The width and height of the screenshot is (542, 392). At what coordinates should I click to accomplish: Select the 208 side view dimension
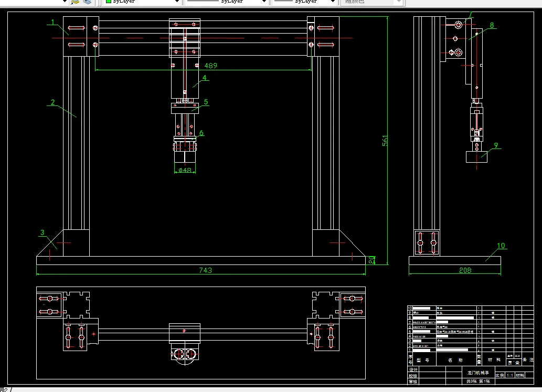[465, 270]
